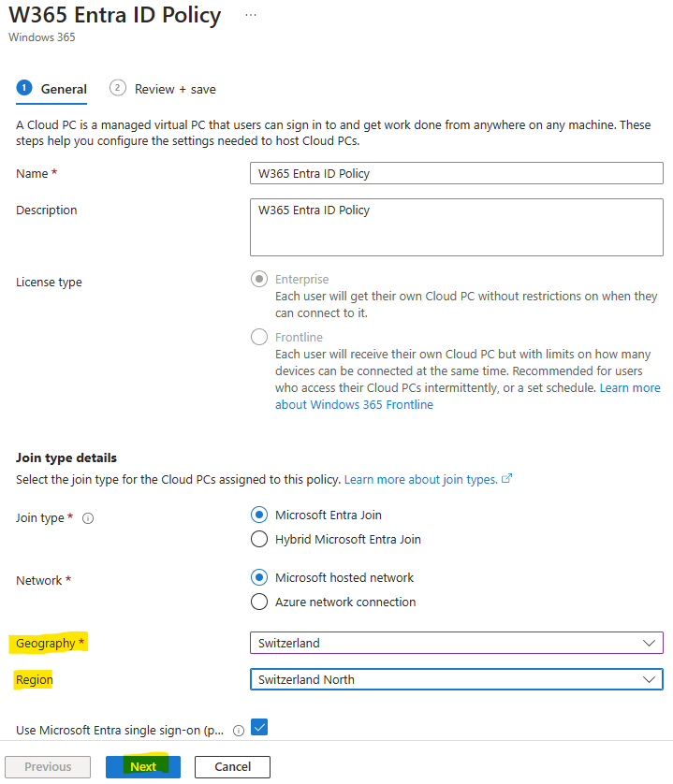The image size is (673, 784).
Task: Toggle the Entra single sign-on checkbox
Action: click(259, 727)
